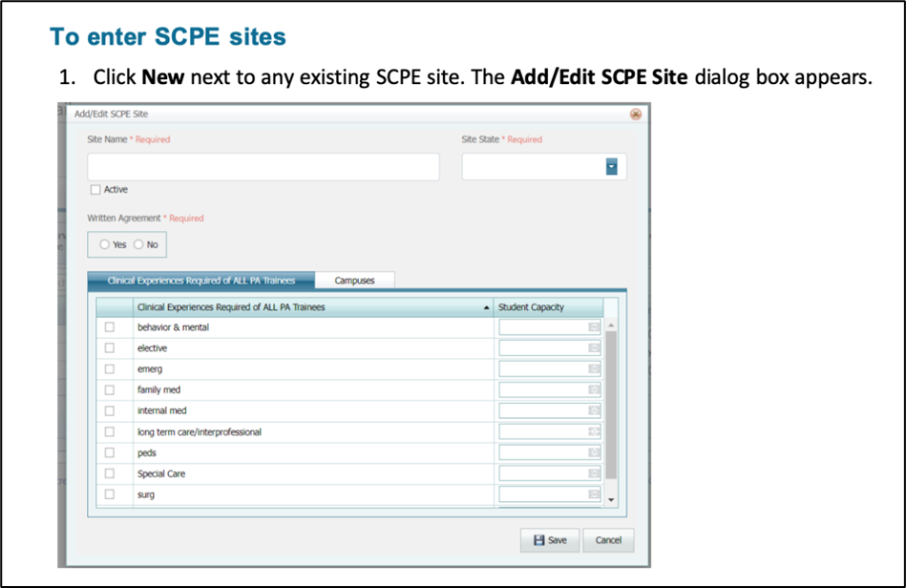906x588 pixels.
Task: Tick the internal med checkbox
Action: 110,411
